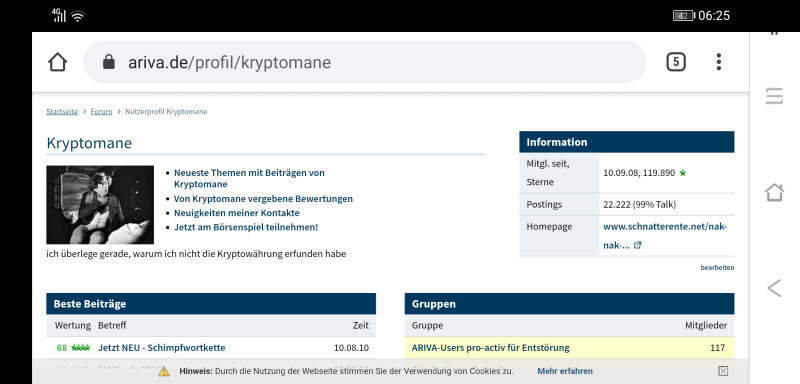Tap the Wi-Fi status icon

[x=78, y=16]
